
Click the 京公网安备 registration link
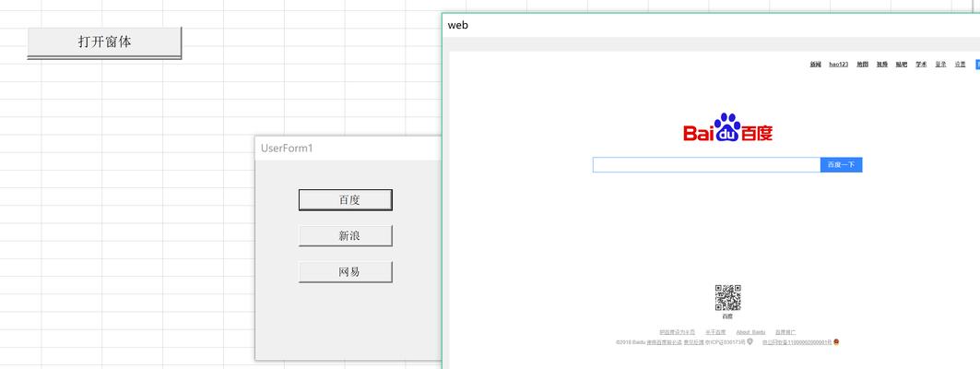[797, 342]
